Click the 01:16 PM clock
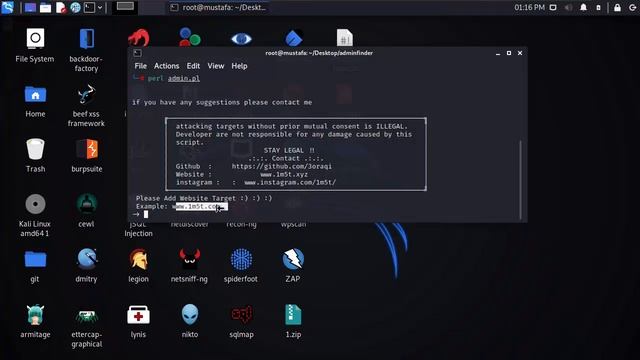Image resolution: width=640 pixels, height=360 pixels. pyautogui.click(x=529, y=7)
